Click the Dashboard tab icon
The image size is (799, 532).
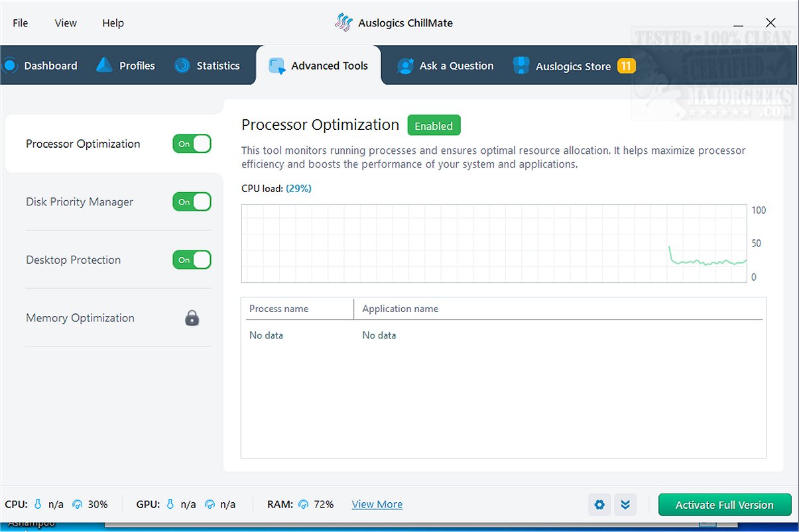click(x=9, y=66)
